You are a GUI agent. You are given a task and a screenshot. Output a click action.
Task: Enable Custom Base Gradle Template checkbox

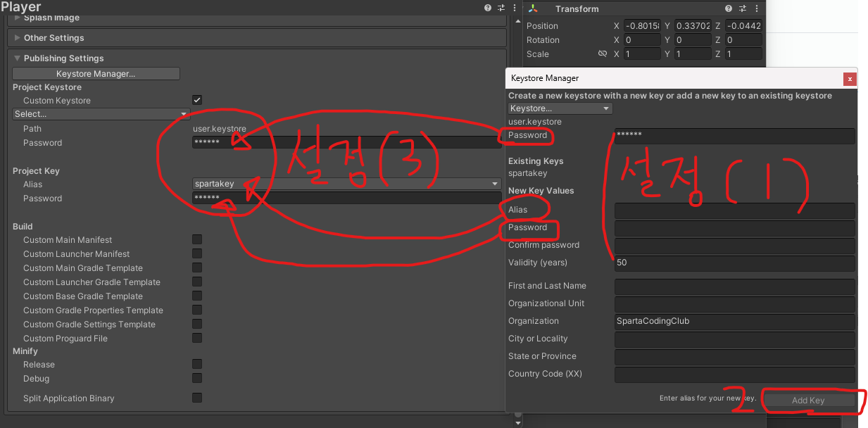point(197,296)
